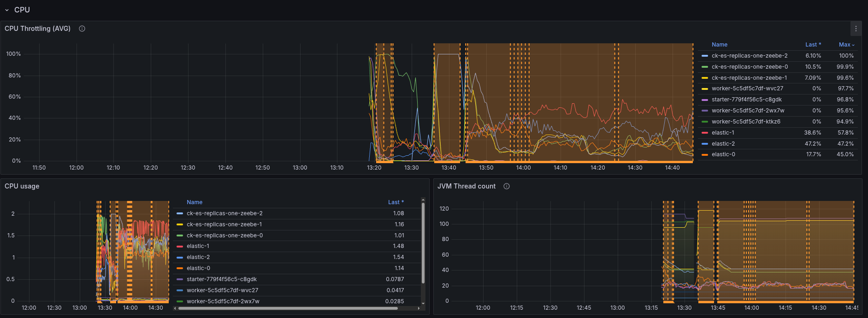Open color swatch for elastic-2 in CPU usage legend
The height and width of the screenshot is (318, 868).
coord(180,257)
